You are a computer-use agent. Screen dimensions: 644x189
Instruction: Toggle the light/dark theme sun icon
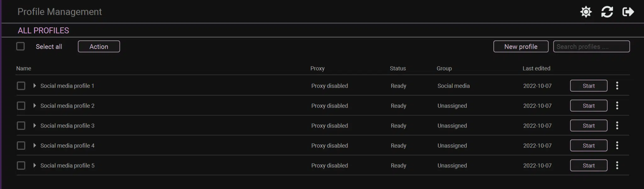point(586,12)
